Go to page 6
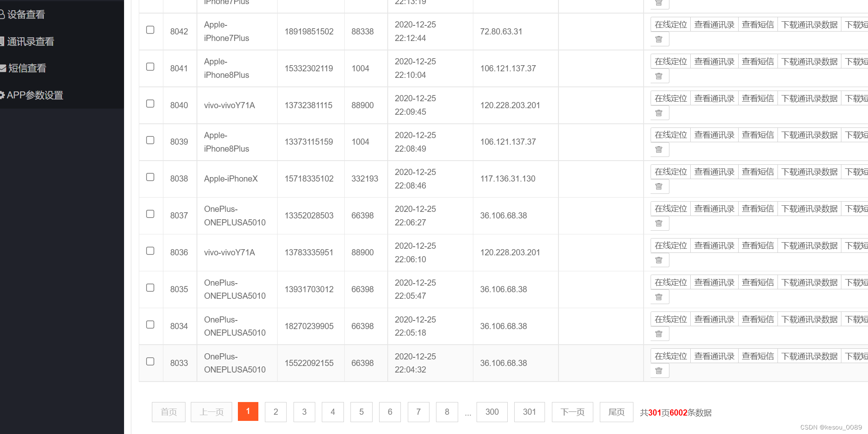The image size is (868, 434). [x=390, y=412]
